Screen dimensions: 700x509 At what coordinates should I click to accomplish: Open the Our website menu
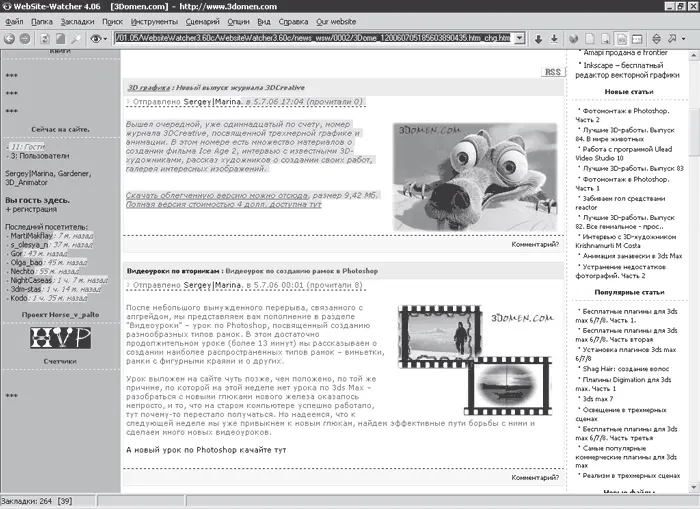(336, 21)
